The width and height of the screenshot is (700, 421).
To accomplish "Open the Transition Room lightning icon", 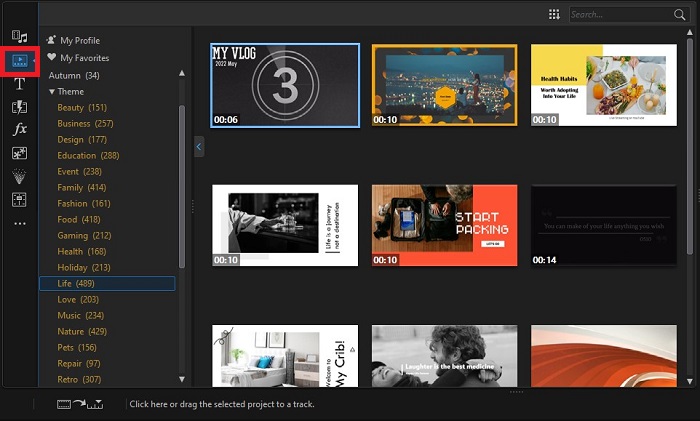I will pos(20,107).
